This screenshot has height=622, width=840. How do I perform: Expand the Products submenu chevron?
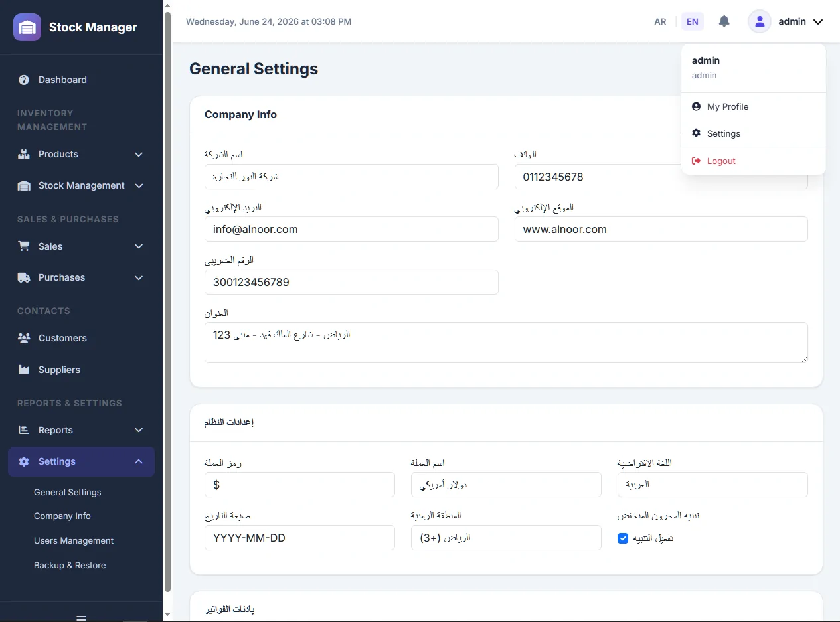(139, 154)
